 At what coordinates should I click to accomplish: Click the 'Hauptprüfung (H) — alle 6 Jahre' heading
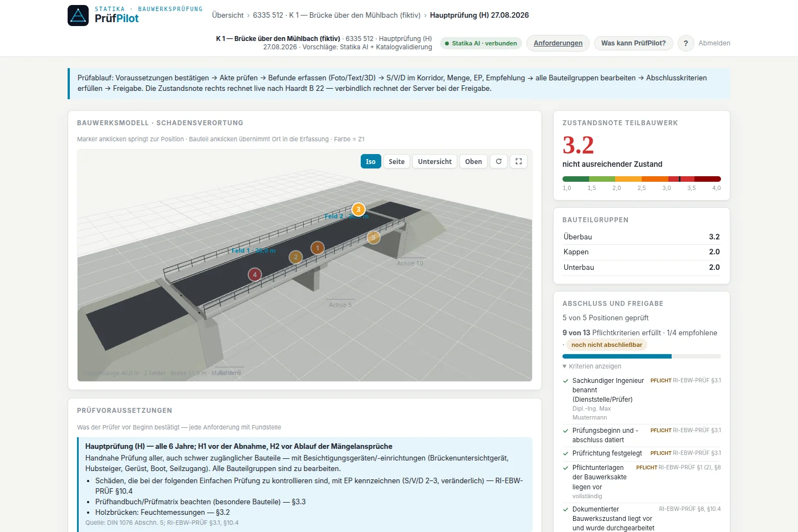pos(239,446)
